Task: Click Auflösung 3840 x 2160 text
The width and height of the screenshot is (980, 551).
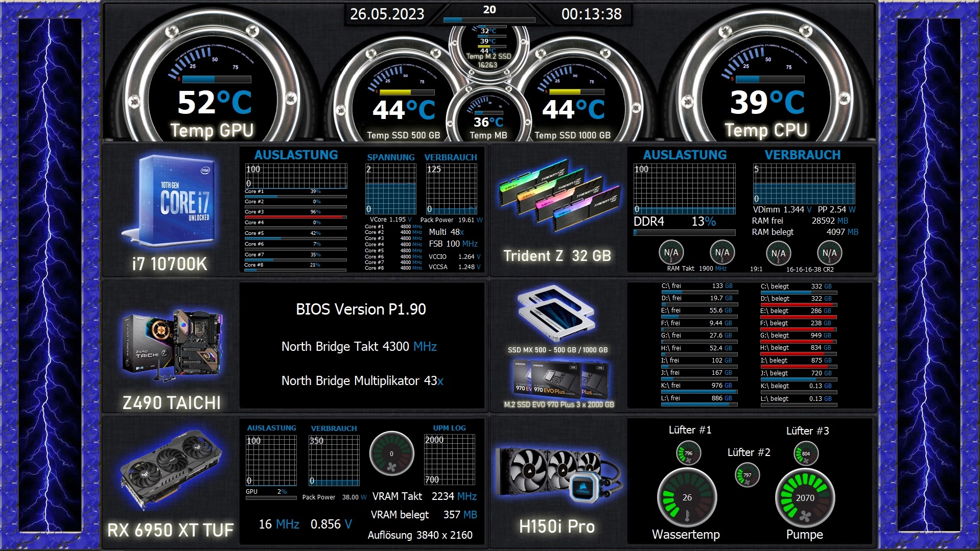Action: tap(420, 535)
